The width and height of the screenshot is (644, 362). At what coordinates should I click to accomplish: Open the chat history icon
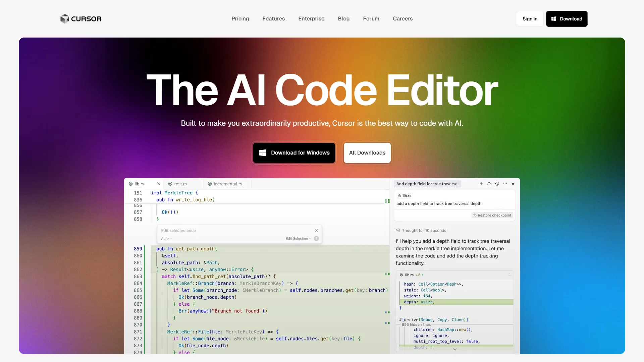click(x=497, y=184)
